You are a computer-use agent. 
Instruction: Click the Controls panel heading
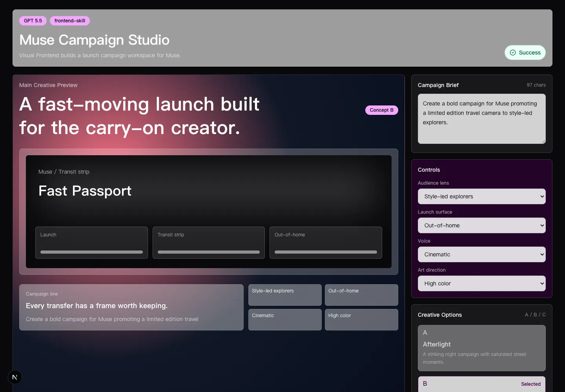pyautogui.click(x=429, y=170)
